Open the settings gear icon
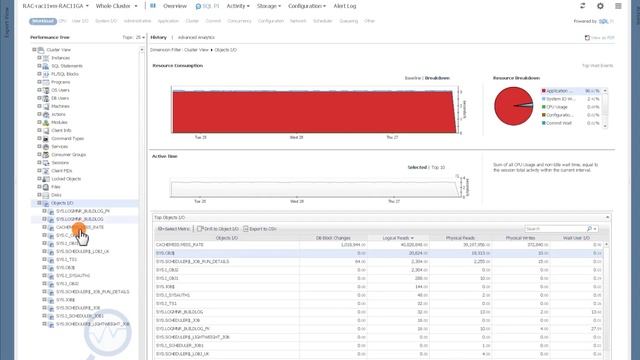Image resolution: width=640 pixels, height=360 pixels. 600,6
